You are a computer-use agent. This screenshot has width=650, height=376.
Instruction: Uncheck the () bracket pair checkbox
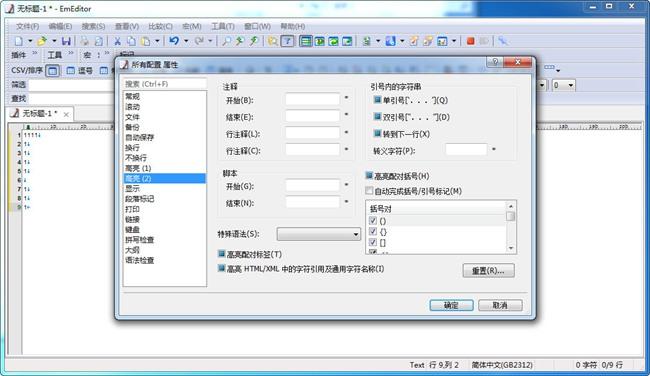pyautogui.click(x=373, y=221)
